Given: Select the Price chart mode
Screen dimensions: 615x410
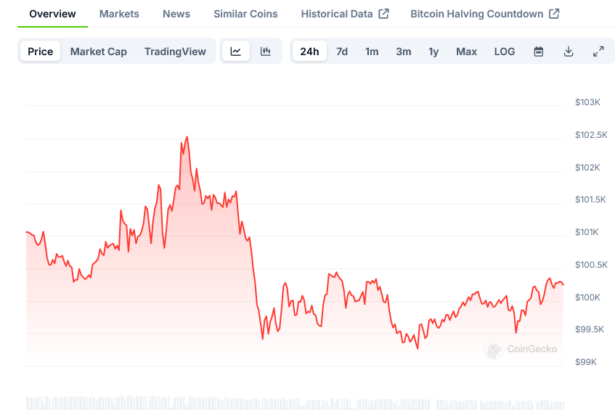Looking at the screenshot, I should pos(41,51).
